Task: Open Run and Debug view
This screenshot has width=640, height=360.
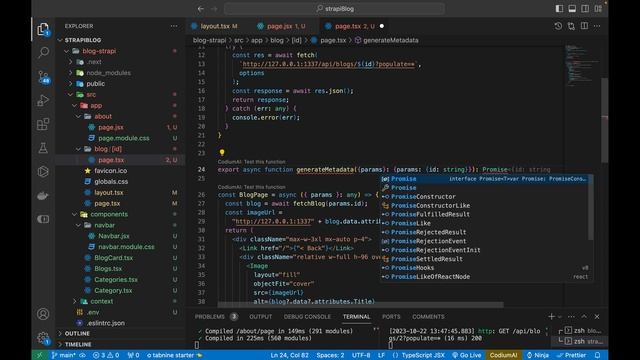Action: 43,100
